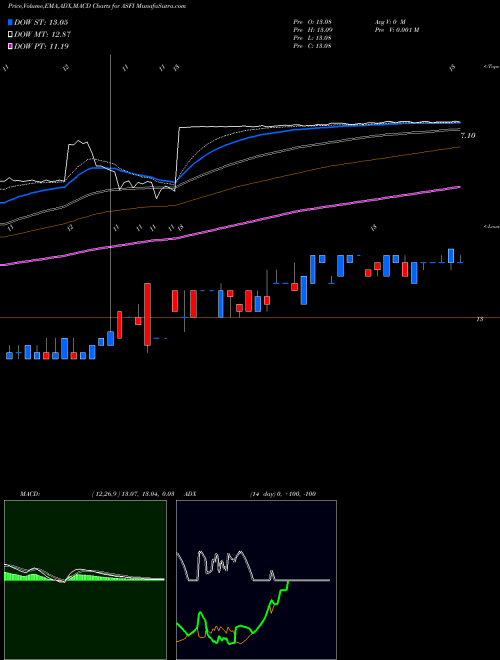Click the 7.10 label beside EMA lines

coord(468,136)
